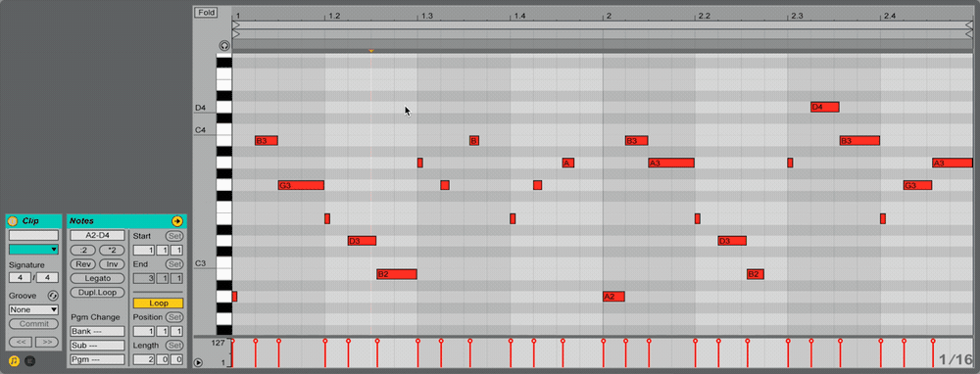Click the D4 piano key

point(224,108)
